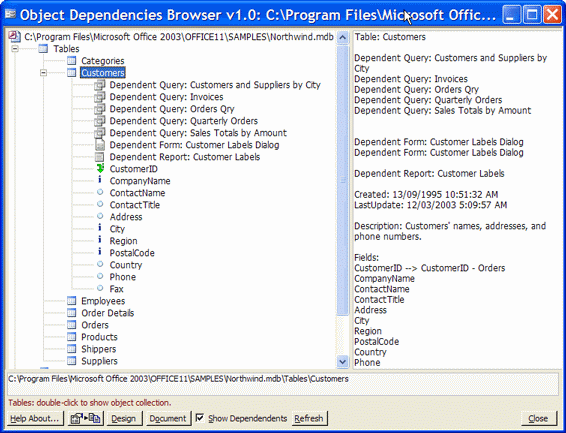Screen dimensions: 566x433
Task: Open Help About dialog
Action: coord(35,418)
